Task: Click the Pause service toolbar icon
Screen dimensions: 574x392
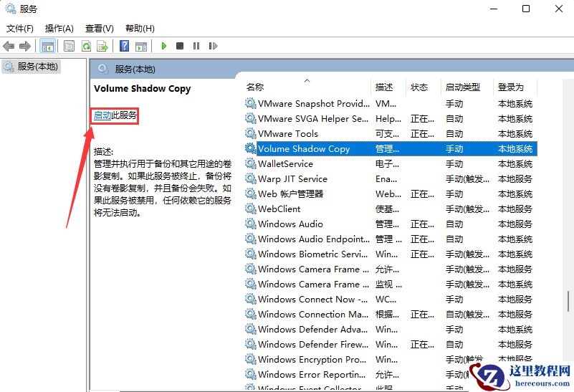Action: click(196, 46)
